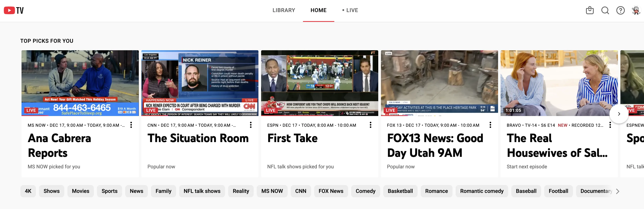Open the search icon
The image size is (644, 209).
605,10
